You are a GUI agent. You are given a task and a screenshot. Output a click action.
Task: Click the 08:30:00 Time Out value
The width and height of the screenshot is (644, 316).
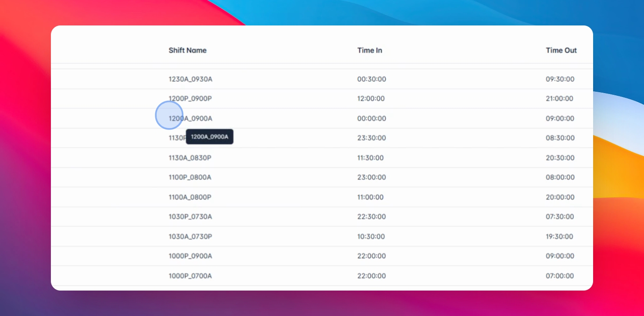pyautogui.click(x=560, y=138)
